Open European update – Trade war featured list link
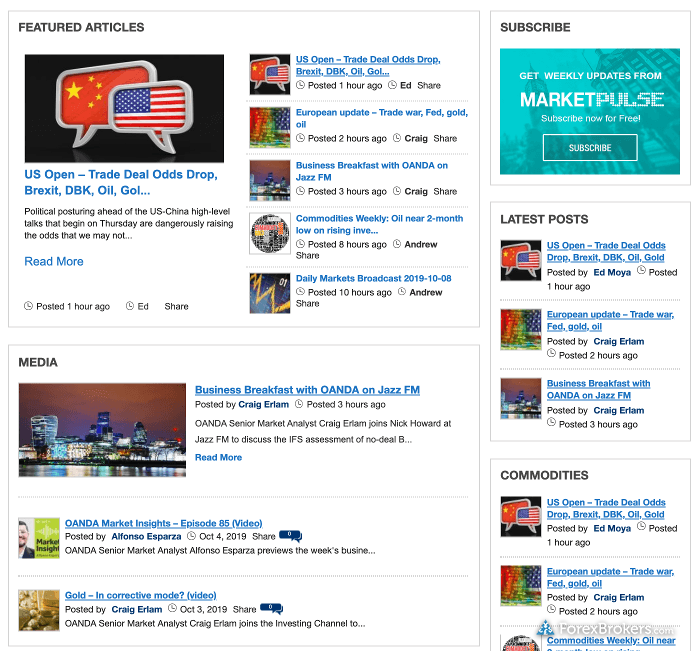 [x=382, y=118]
